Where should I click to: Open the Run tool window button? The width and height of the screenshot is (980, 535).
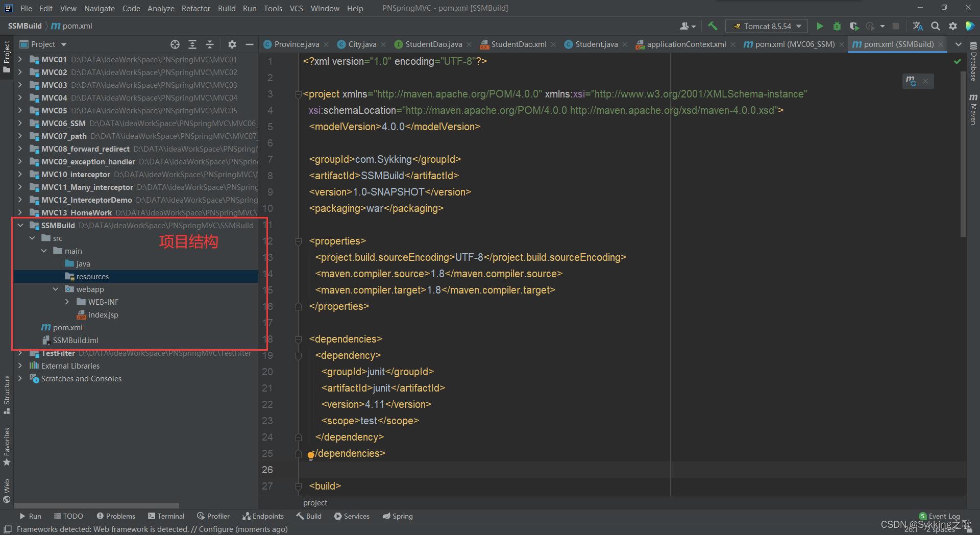(x=30, y=516)
